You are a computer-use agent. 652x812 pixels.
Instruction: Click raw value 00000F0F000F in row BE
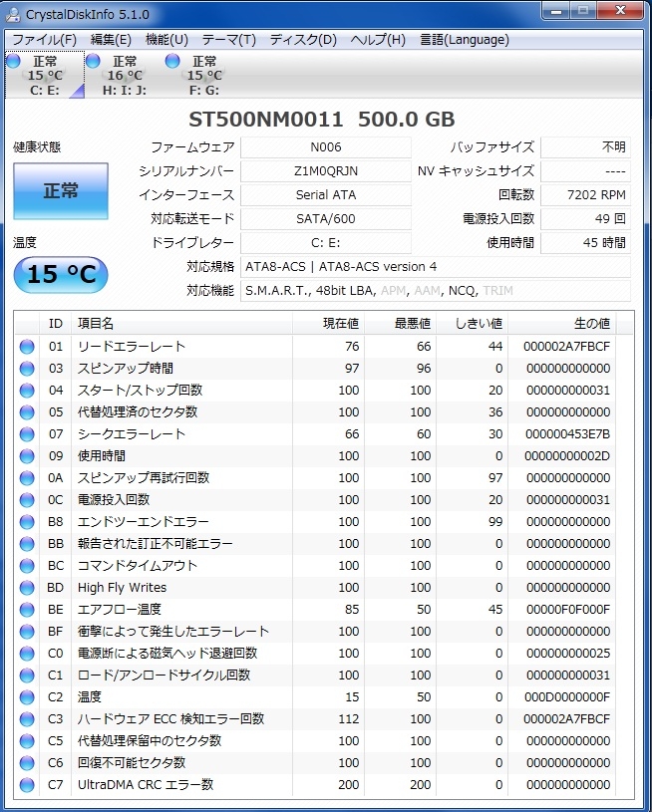pyautogui.click(x=568, y=610)
